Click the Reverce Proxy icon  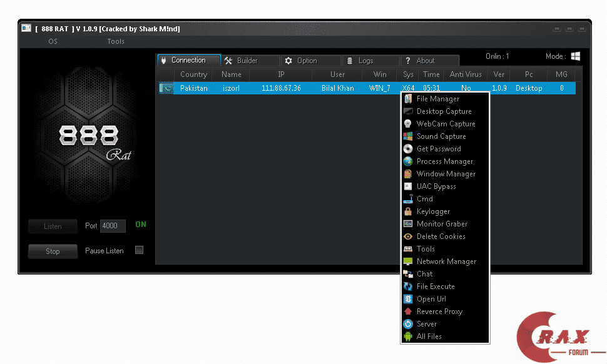pos(408,311)
